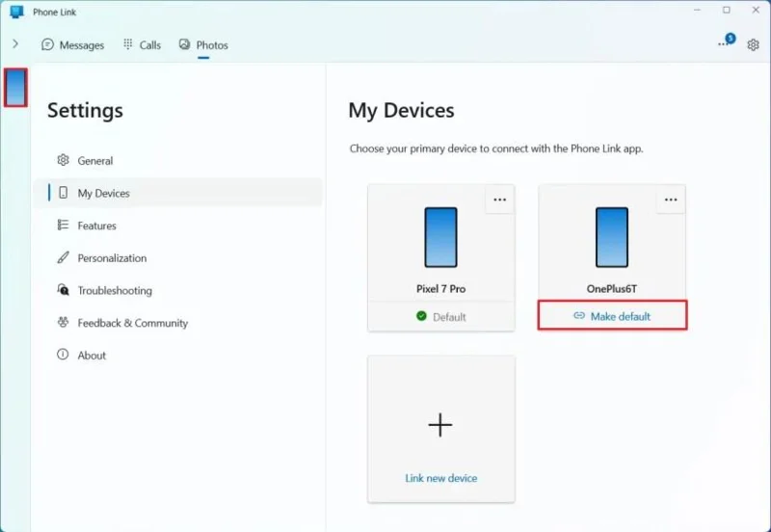Select My Devices in settings list

pos(178,193)
